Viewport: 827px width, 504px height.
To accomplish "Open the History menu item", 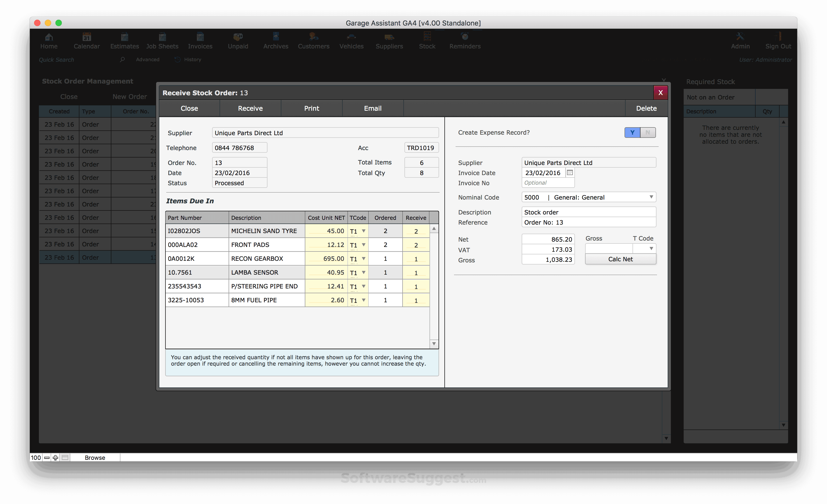I will pos(192,59).
